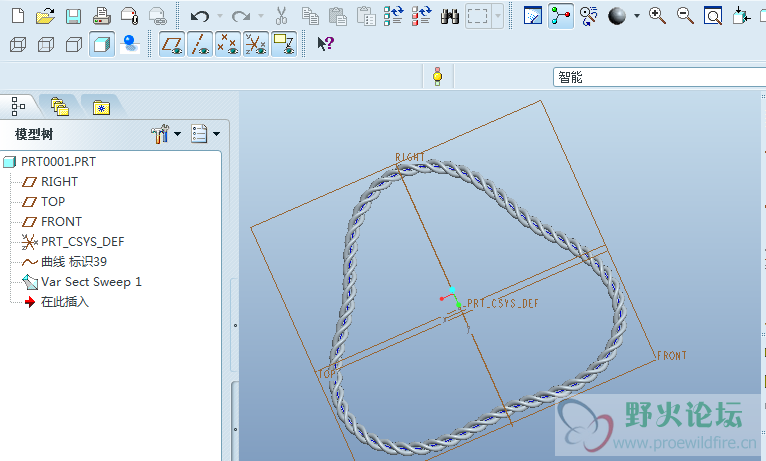Click the orient mode icon
Screen dimensions: 766x461
point(589,16)
